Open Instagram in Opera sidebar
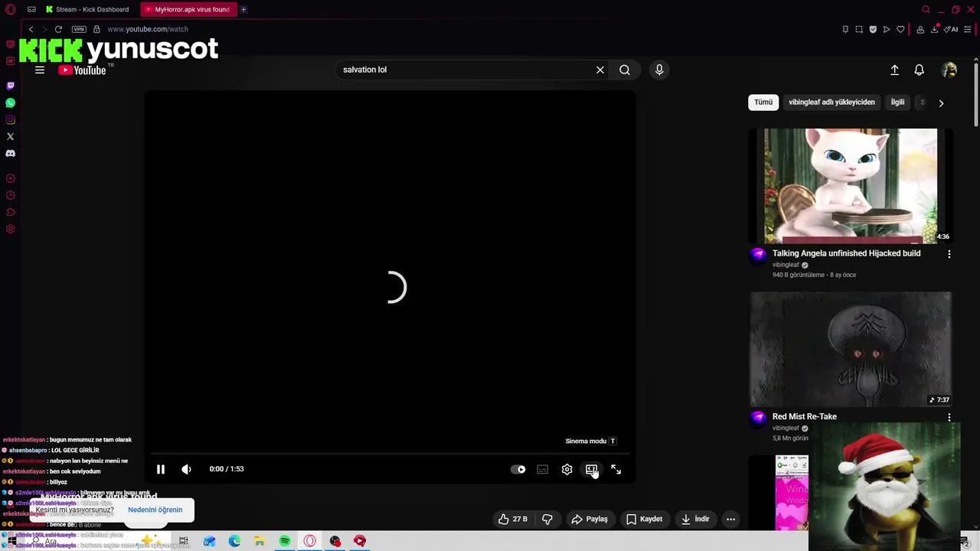This screenshot has width=980, height=551. [10, 119]
